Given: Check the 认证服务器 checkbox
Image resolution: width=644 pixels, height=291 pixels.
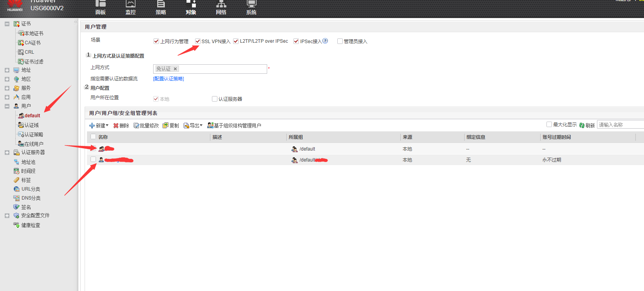Looking at the screenshot, I should [x=215, y=99].
